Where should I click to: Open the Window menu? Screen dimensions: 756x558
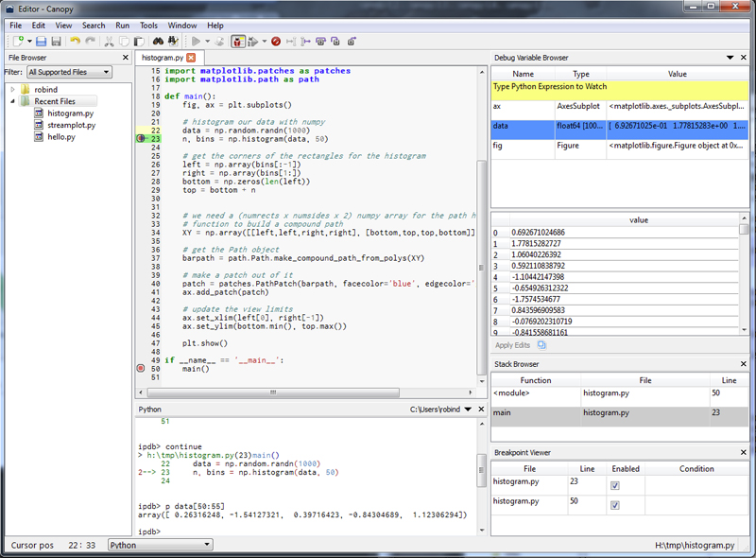click(x=181, y=26)
